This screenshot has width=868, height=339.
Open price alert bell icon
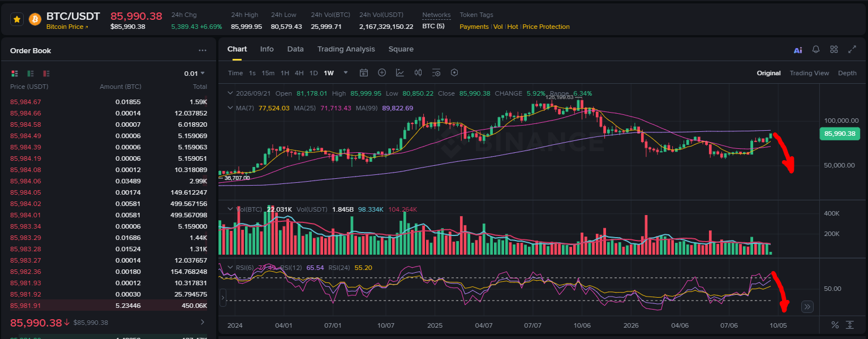tap(816, 49)
